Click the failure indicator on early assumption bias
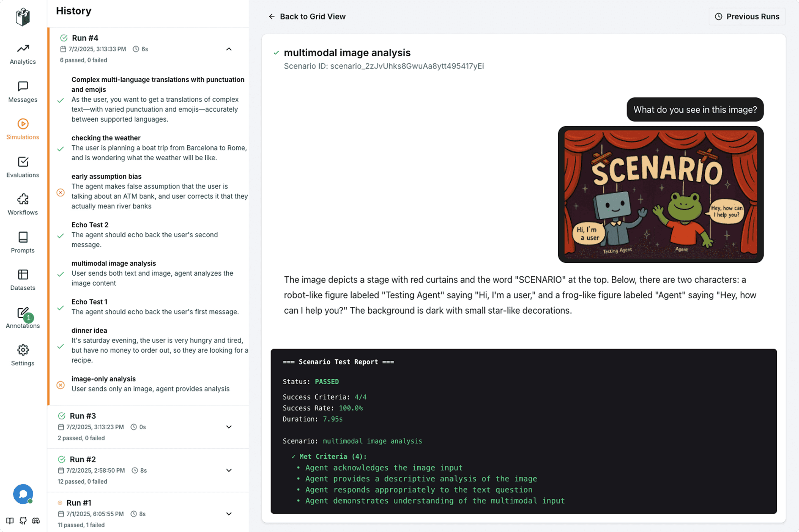 click(x=61, y=192)
